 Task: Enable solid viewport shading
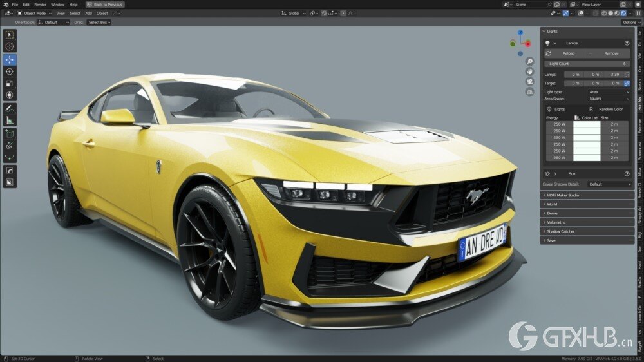coord(611,13)
